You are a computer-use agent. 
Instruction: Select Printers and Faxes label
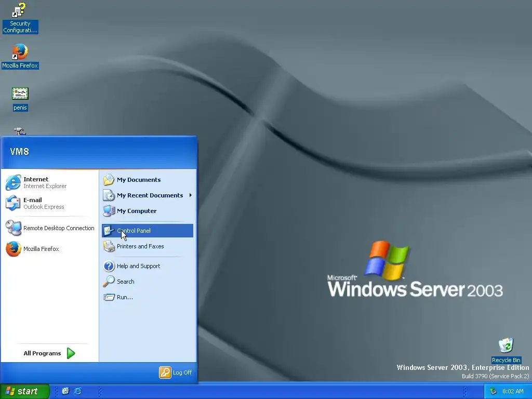tap(140, 246)
